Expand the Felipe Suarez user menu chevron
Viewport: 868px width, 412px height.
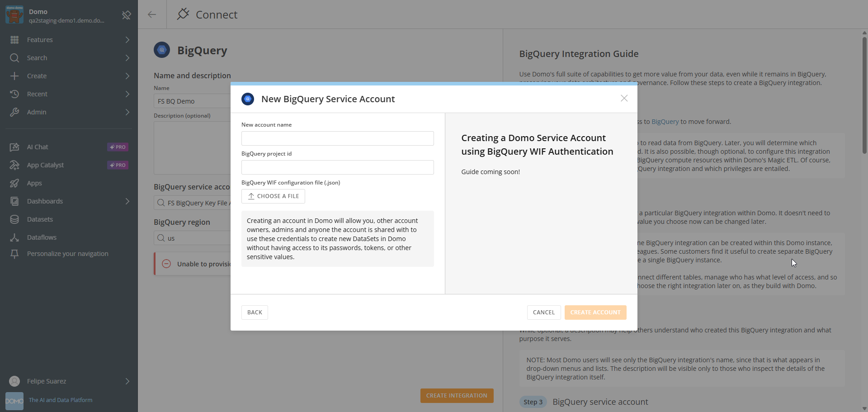pyautogui.click(x=127, y=381)
